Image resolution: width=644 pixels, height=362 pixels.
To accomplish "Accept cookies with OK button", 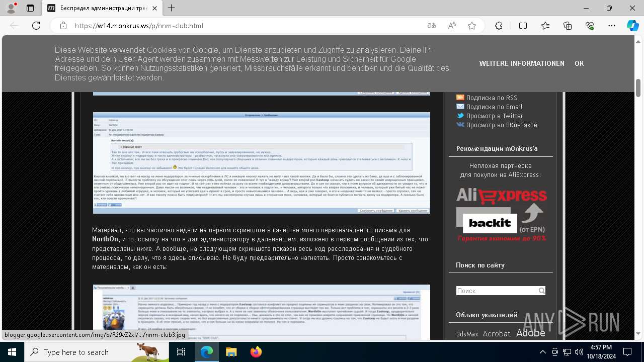I will tap(579, 63).
